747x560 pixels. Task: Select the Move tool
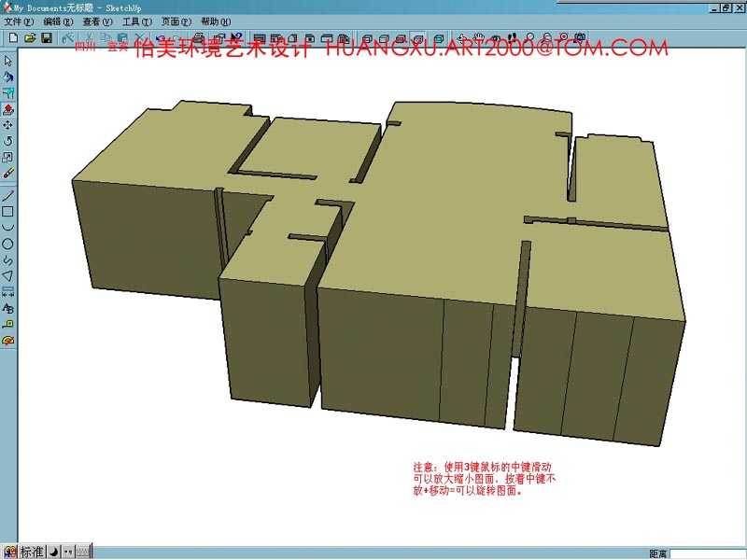(8, 125)
